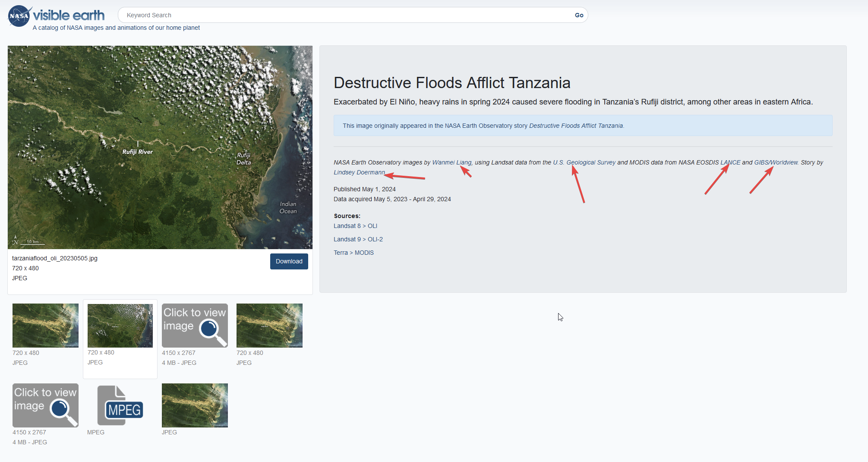Screen dimensions: 868x462
Task: Select the Terra > MODIS source
Action: click(x=354, y=253)
